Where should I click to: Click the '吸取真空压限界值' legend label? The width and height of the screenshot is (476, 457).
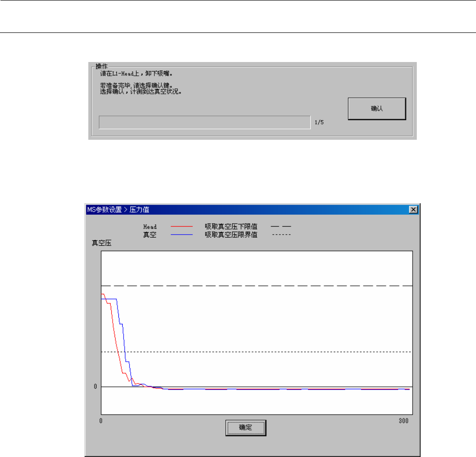[231, 235]
